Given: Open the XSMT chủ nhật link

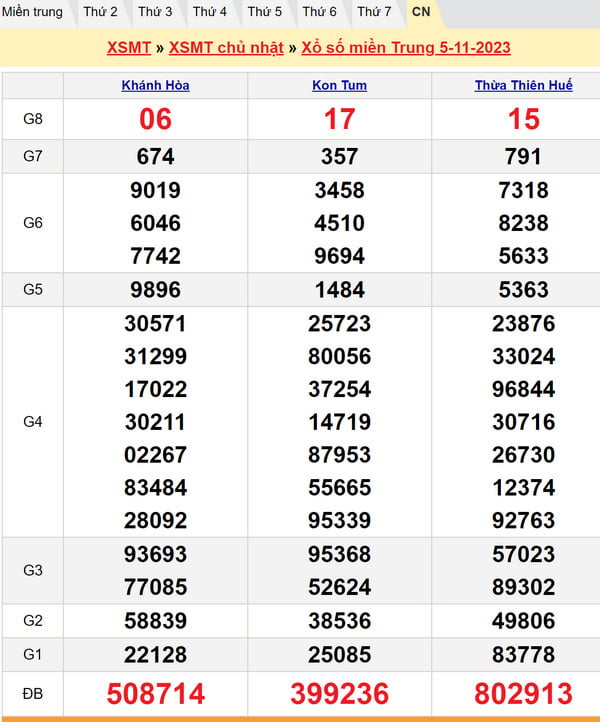Looking at the screenshot, I should coord(225,48).
